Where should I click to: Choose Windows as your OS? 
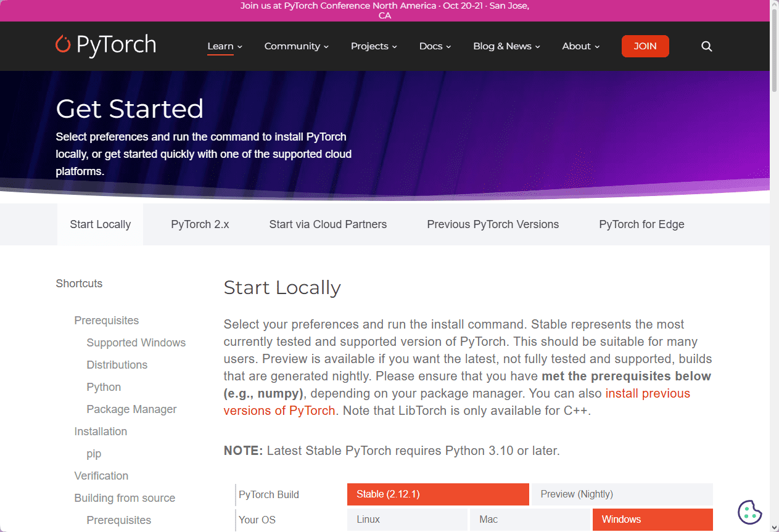[653, 520]
